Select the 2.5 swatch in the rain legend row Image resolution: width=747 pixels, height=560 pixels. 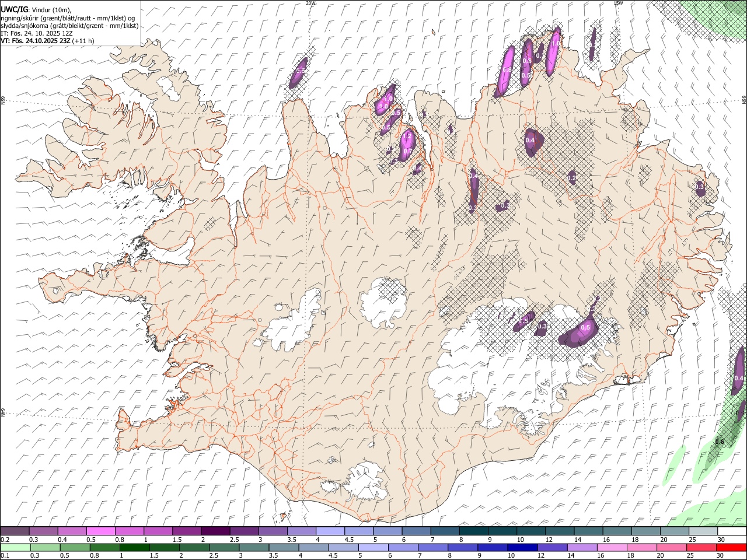click(x=224, y=547)
